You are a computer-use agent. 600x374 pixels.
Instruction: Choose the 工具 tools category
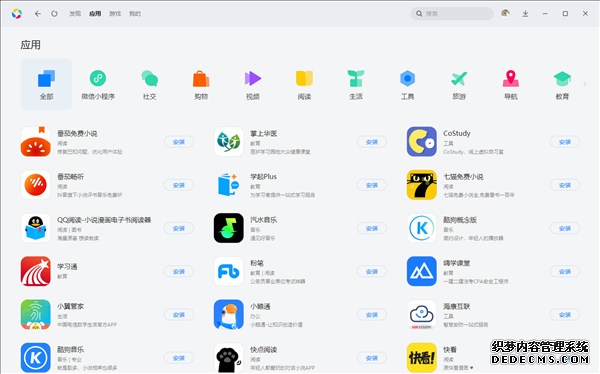click(408, 84)
